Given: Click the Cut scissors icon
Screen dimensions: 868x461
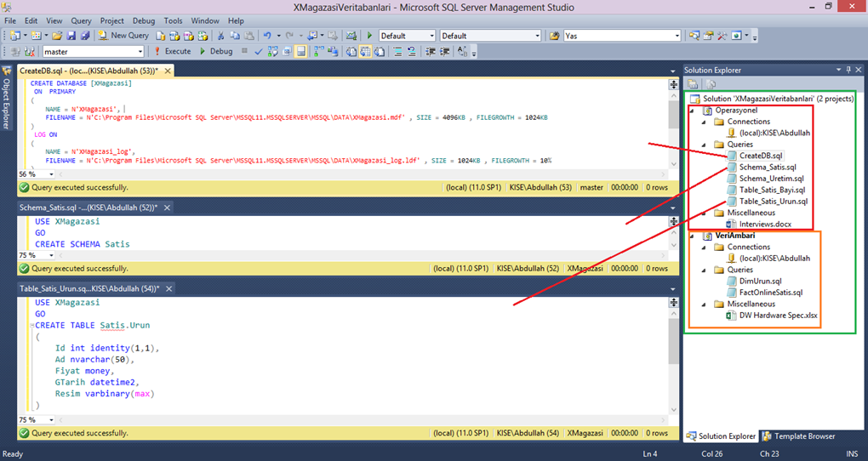Looking at the screenshot, I should (x=220, y=36).
